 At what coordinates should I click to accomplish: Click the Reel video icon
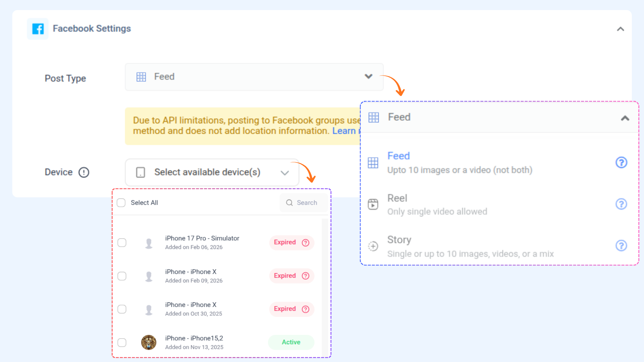[x=373, y=204]
